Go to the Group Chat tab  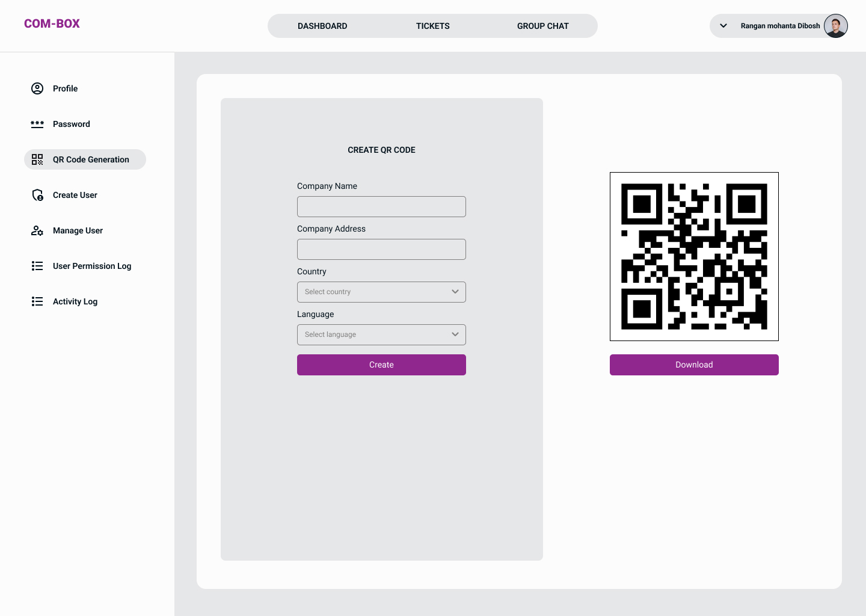click(543, 26)
